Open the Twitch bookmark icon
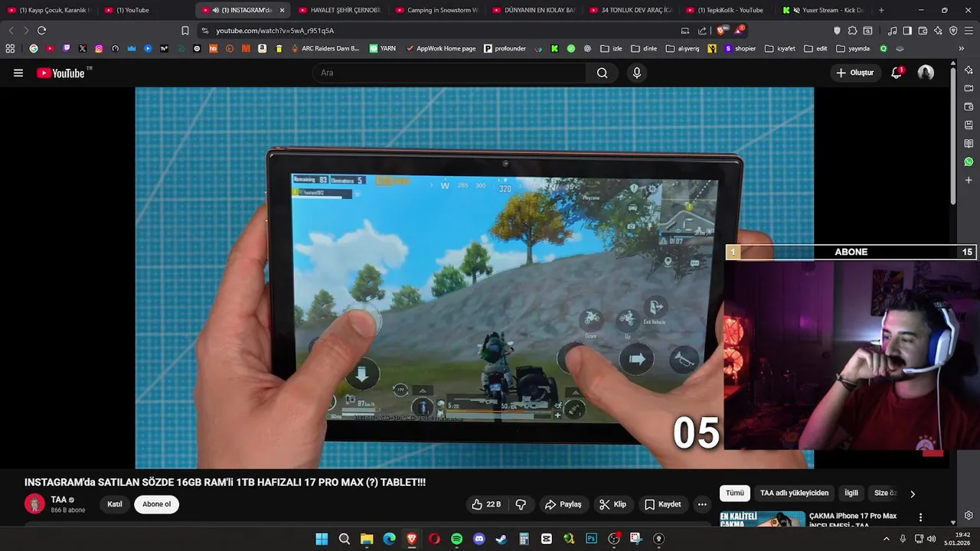 pyautogui.click(x=67, y=48)
